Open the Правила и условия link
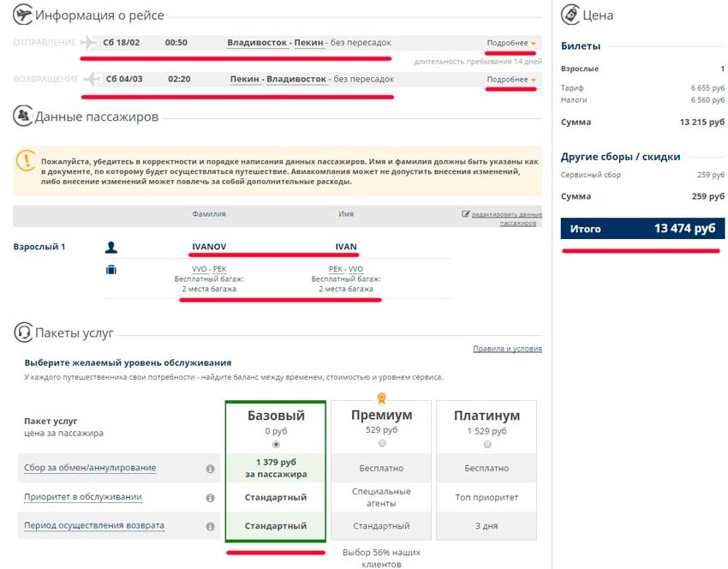 click(507, 349)
